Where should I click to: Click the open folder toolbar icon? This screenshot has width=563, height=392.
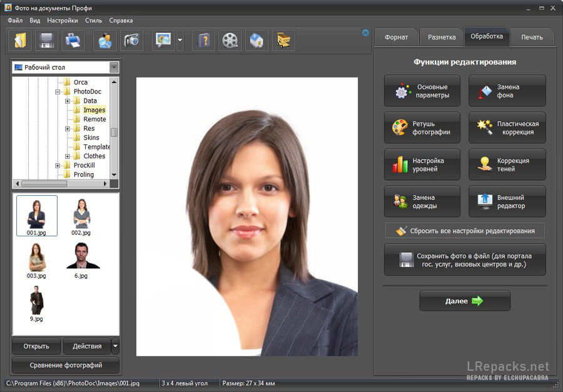[x=20, y=41]
